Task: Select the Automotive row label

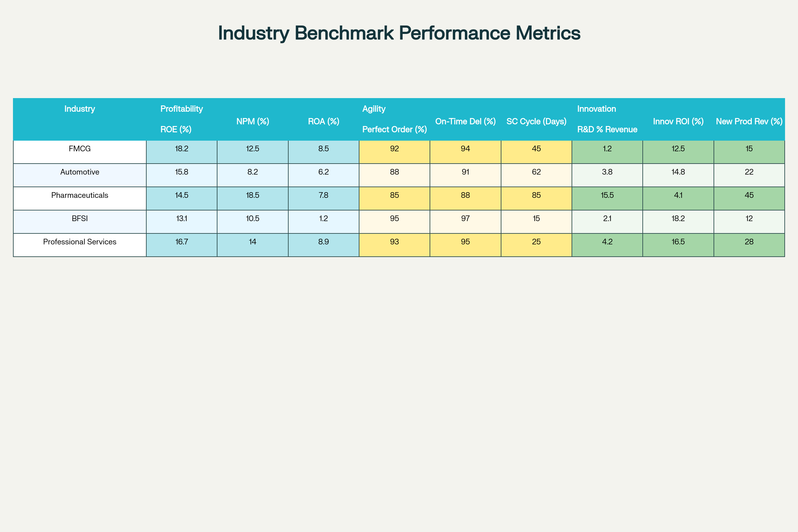Action: coord(79,172)
